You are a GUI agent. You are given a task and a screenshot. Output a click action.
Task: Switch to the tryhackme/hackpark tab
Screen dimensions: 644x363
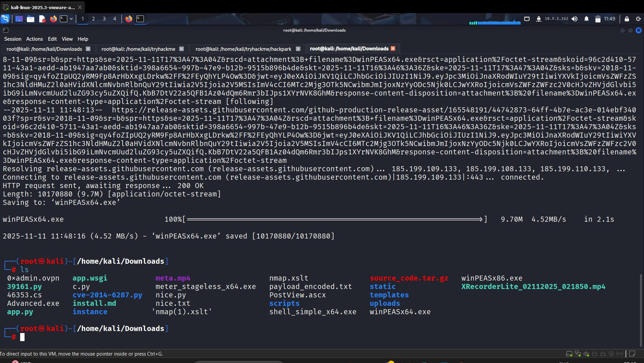point(243,49)
